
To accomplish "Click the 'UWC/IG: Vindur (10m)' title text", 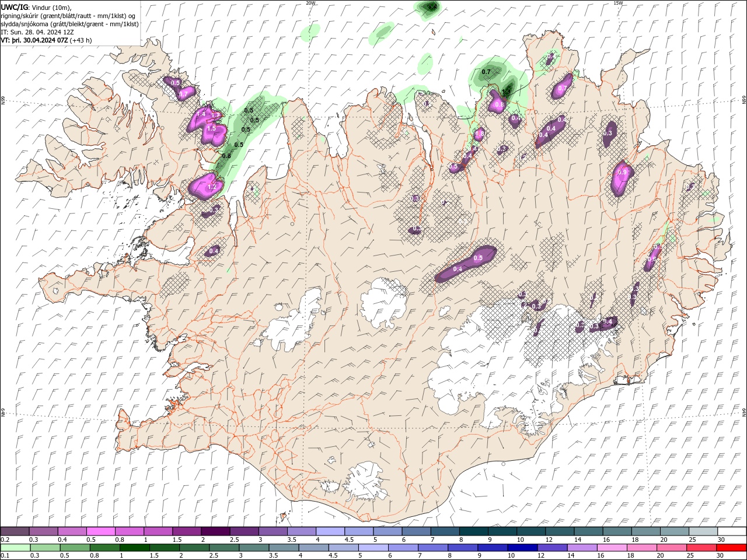I will pos(37,7).
